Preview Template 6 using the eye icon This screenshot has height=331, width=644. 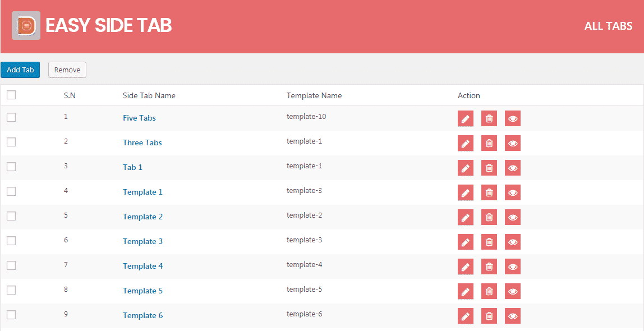512,316
